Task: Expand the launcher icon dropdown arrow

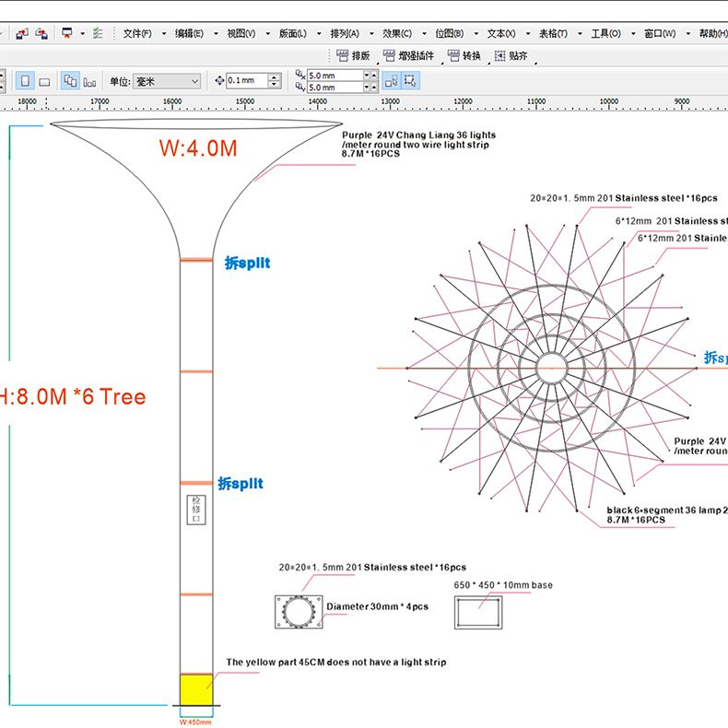Action: point(82,34)
